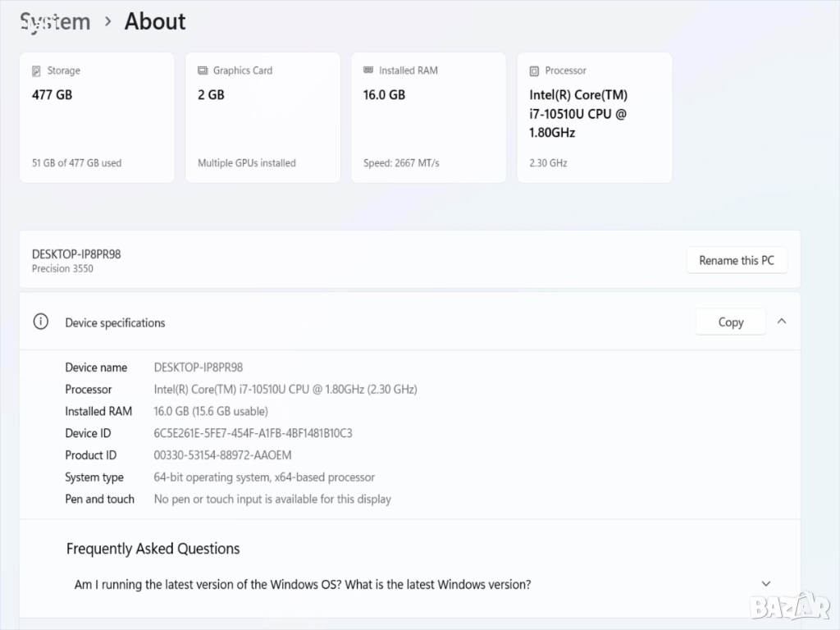Go back to System via breadcrumb
Viewport: 840px width, 630px height.
click(x=55, y=22)
